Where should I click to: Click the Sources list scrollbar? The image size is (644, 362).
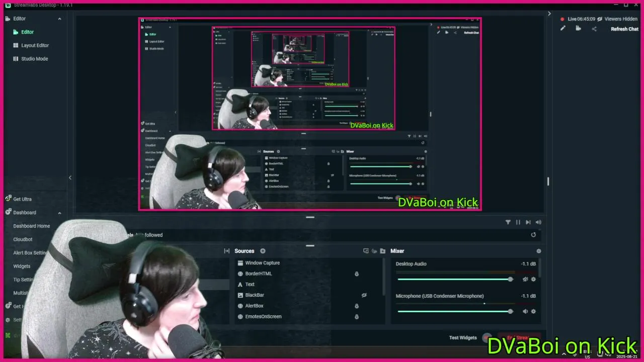click(x=383, y=278)
